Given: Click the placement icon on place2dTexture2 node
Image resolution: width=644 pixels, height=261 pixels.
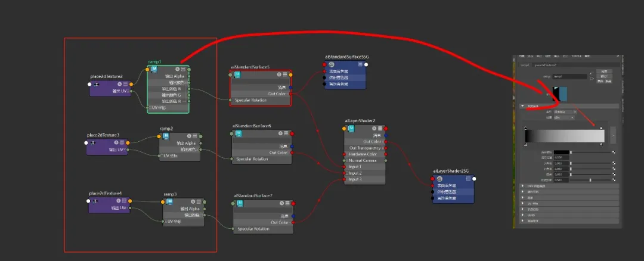Looking at the screenshot, I should (x=97, y=84).
